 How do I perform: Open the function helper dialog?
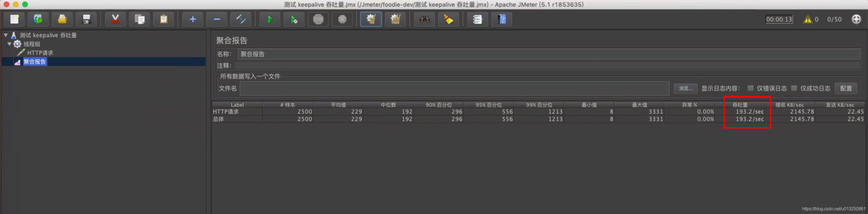[477, 19]
